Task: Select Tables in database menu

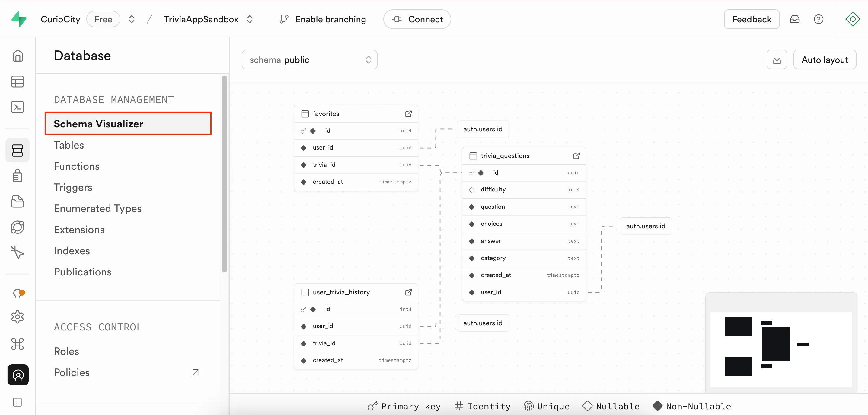Action: (x=69, y=145)
